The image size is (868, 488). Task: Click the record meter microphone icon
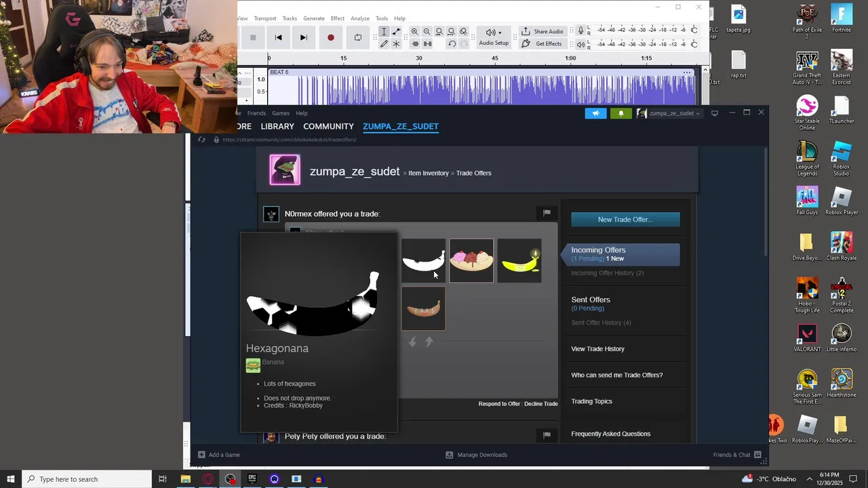580,30
